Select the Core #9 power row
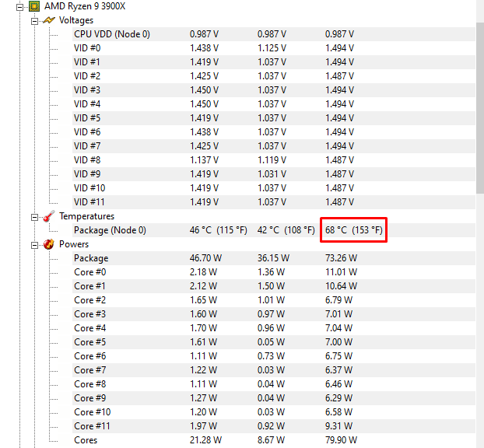484x448 pixels. [x=274, y=398]
